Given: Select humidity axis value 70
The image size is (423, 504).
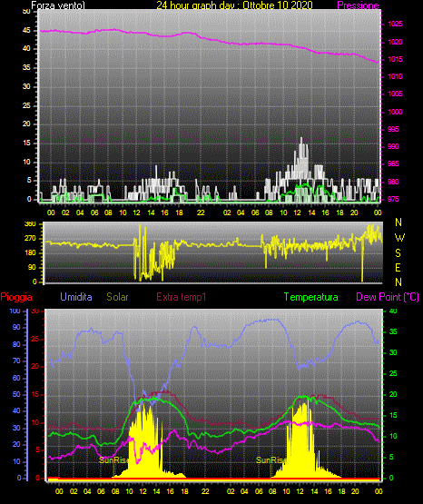Looking at the screenshot, I should point(16,361).
